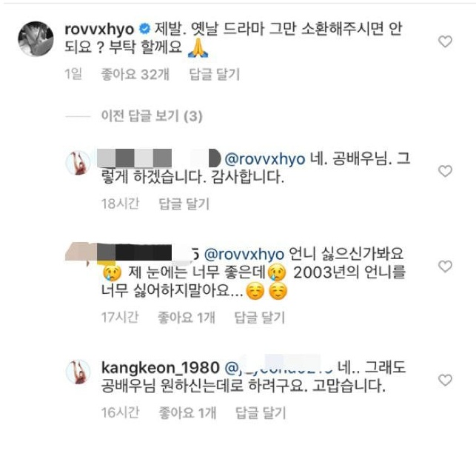Like the 17시간 reply with heart icon
This screenshot has width=476, height=456.
(x=445, y=266)
